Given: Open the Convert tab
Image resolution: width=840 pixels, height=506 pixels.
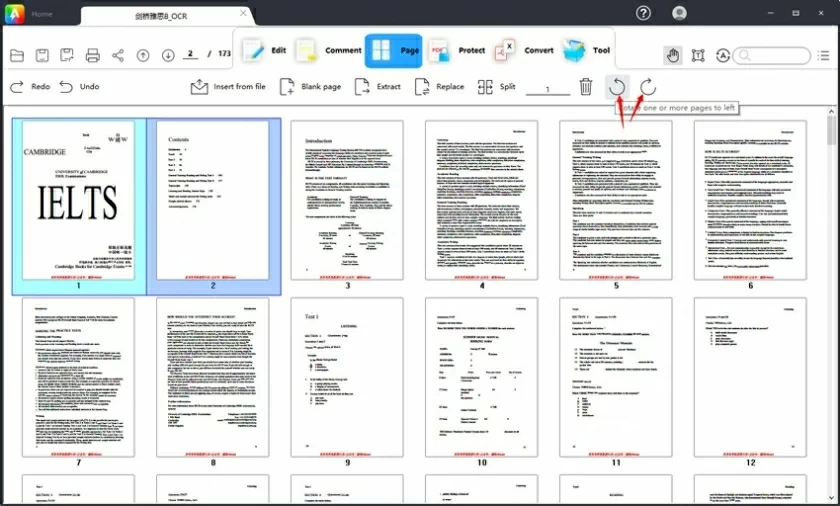Looking at the screenshot, I should 524,50.
